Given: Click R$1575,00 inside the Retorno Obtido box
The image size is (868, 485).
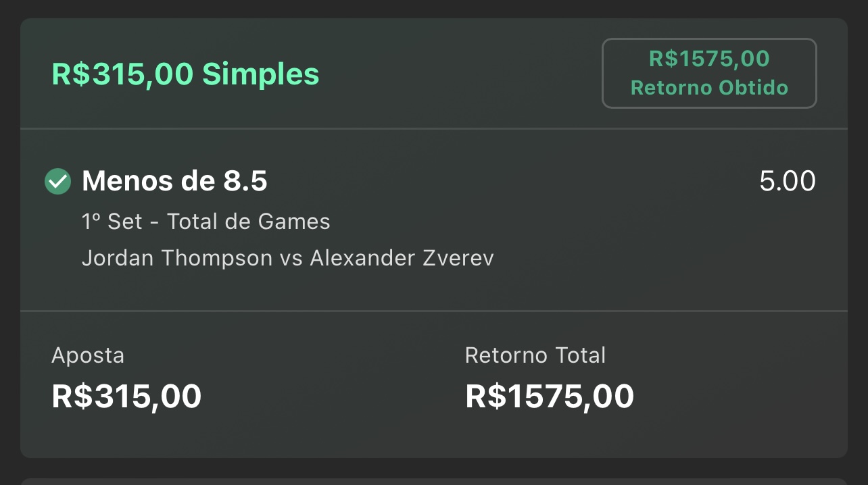Looking at the screenshot, I should (x=709, y=59).
